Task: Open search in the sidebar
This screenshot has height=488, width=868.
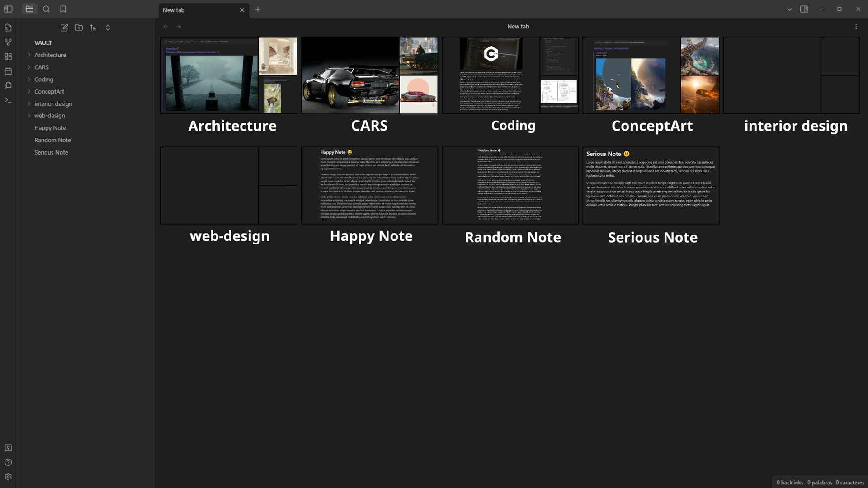Action: click(46, 9)
